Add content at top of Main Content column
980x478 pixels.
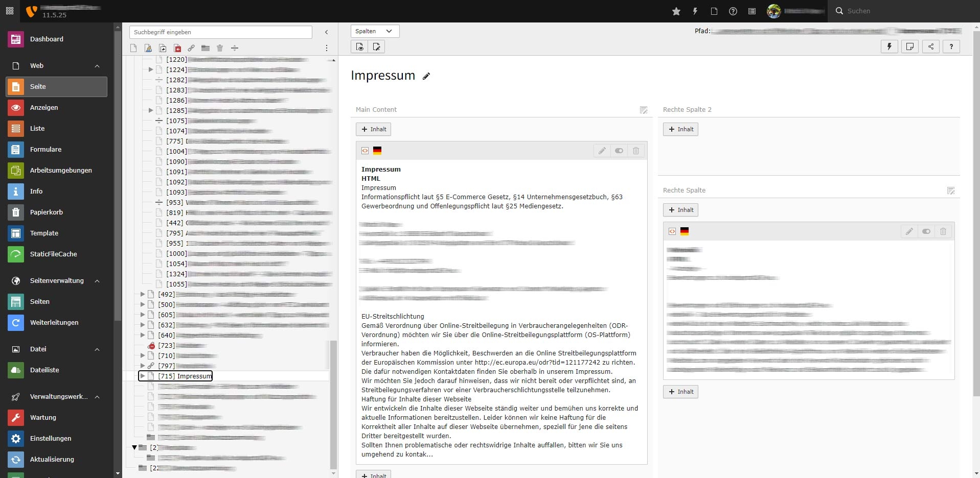(x=374, y=129)
